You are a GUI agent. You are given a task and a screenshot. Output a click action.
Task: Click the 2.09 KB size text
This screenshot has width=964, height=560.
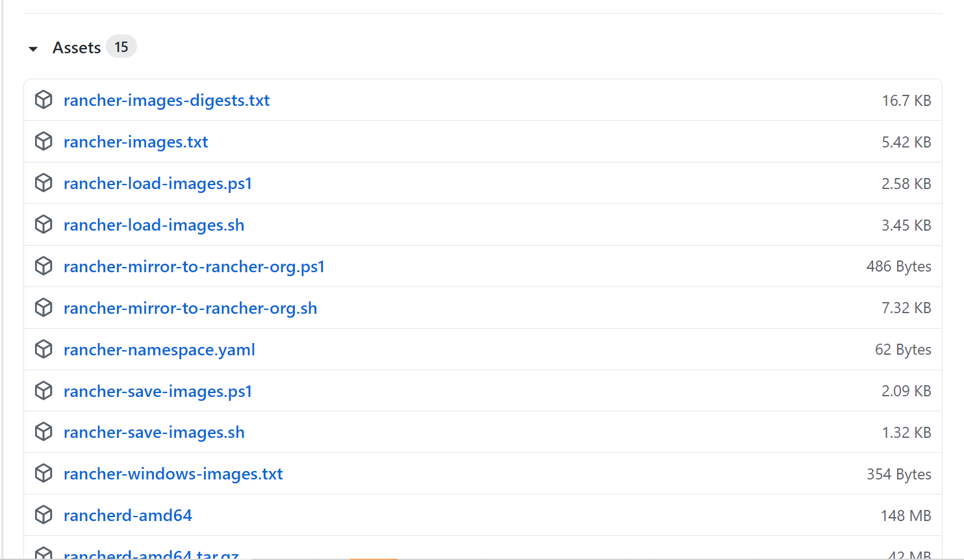pos(906,391)
